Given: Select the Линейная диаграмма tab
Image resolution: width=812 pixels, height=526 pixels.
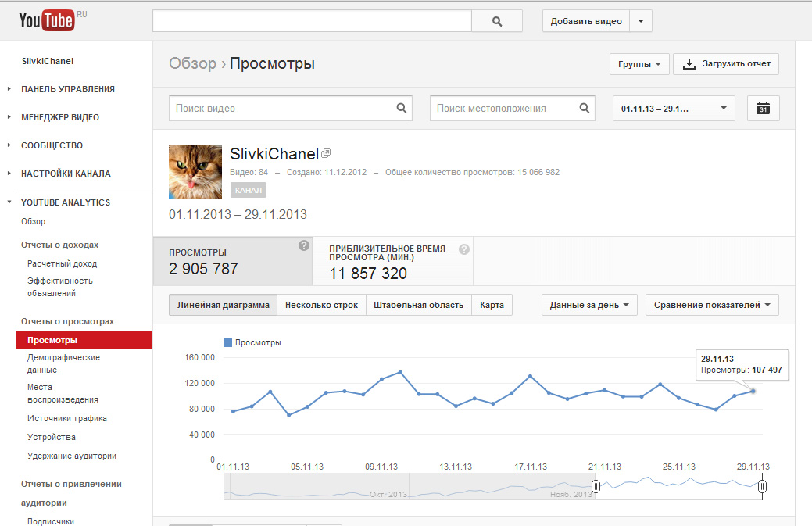Looking at the screenshot, I should click(x=224, y=305).
